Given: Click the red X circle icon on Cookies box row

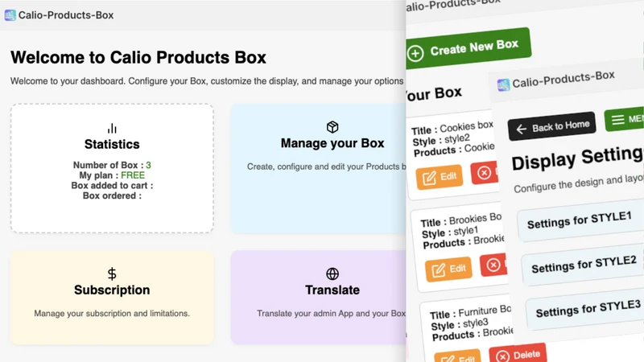Looking at the screenshot, I should pyautogui.click(x=484, y=173).
